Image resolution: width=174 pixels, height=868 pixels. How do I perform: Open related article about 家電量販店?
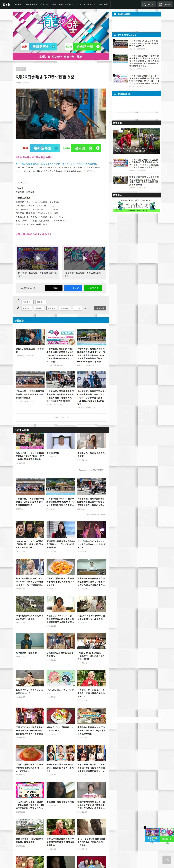(136, 182)
